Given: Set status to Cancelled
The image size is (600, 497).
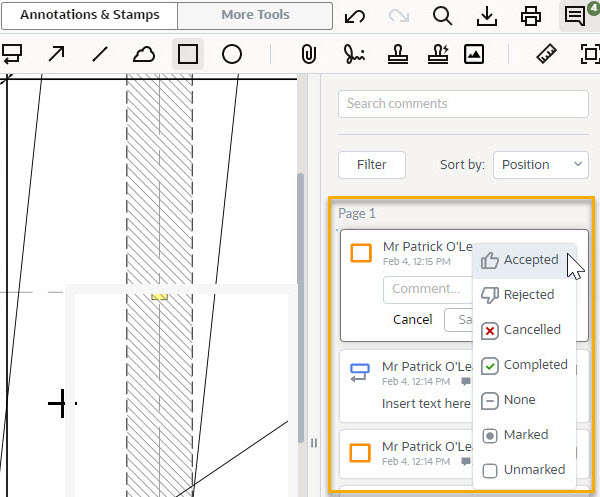Looking at the screenshot, I should click(525, 330).
